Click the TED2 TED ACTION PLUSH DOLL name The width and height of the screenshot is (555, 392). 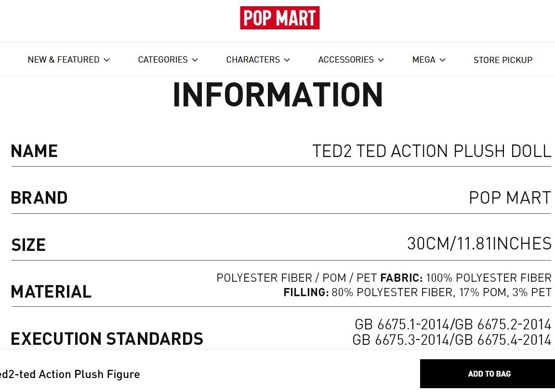point(432,151)
